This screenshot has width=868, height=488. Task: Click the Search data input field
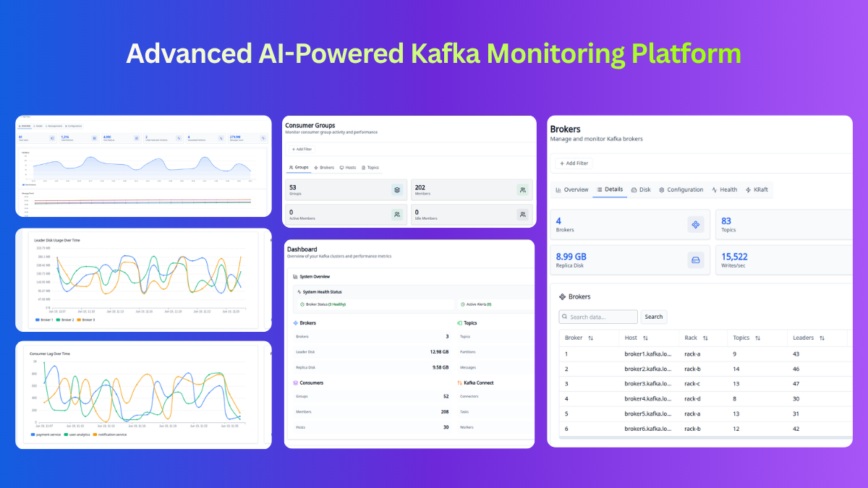click(x=598, y=317)
